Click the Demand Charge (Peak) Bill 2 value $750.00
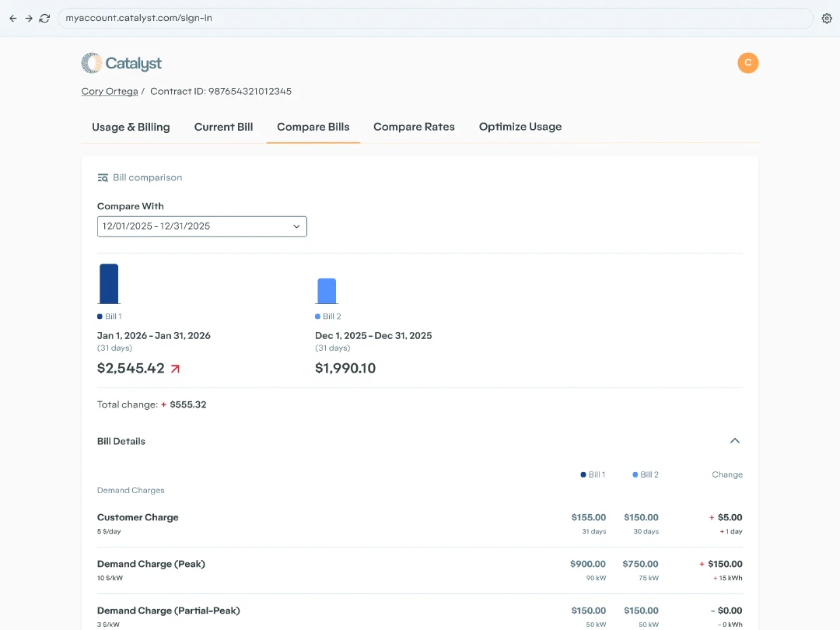840x630 pixels. pyautogui.click(x=640, y=564)
